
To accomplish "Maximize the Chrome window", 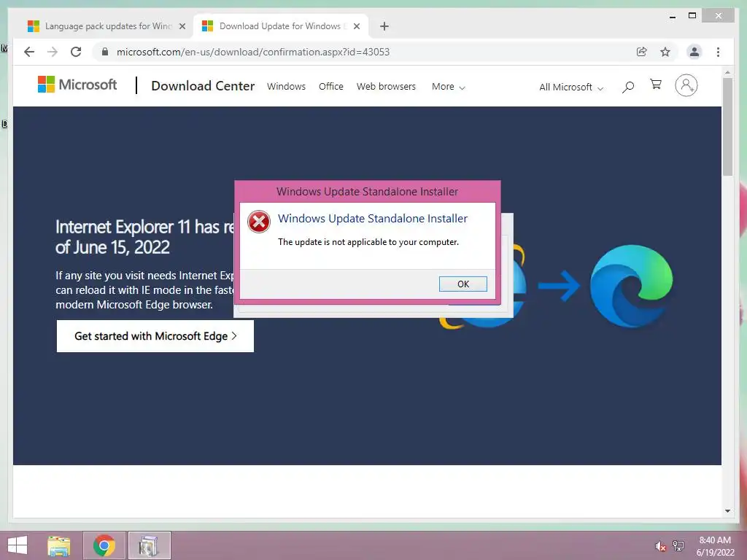I will pyautogui.click(x=692, y=16).
